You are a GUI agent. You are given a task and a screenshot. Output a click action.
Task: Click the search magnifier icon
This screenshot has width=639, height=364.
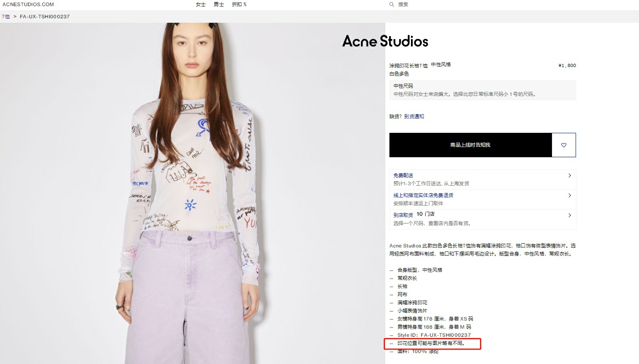tap(391, 4)
